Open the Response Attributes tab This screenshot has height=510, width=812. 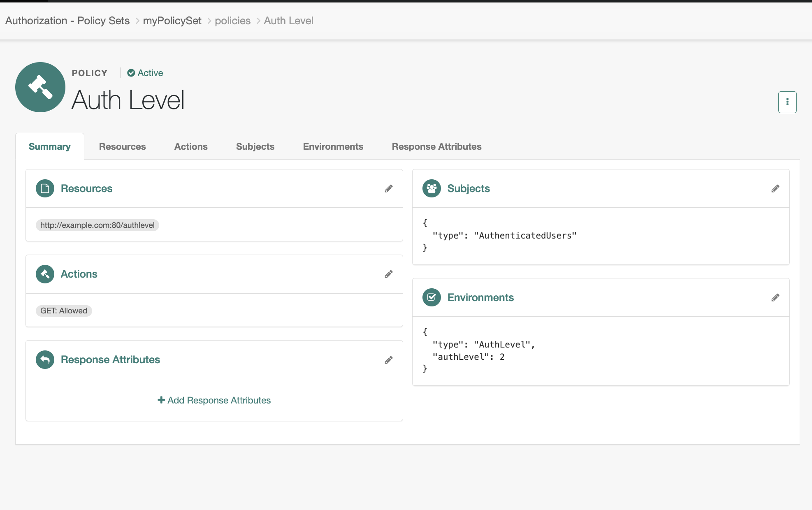(x=436, y=146)
